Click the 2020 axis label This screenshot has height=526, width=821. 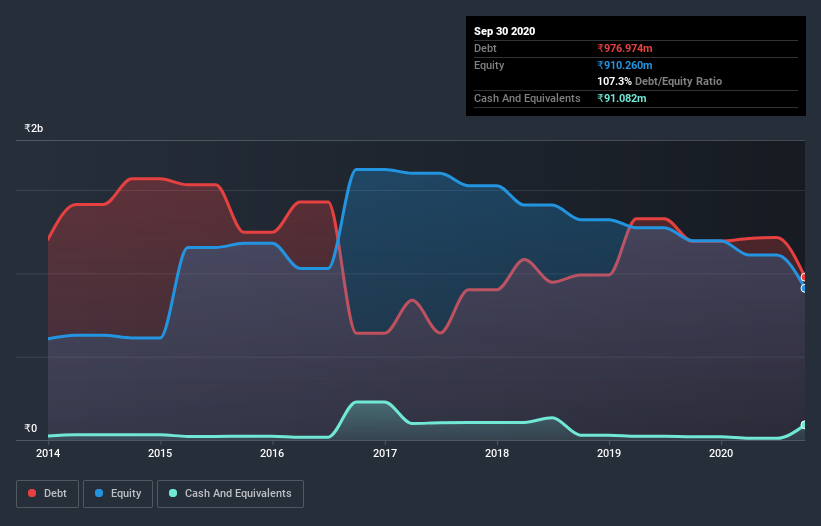pyautogui.click(x=721, y=453)
